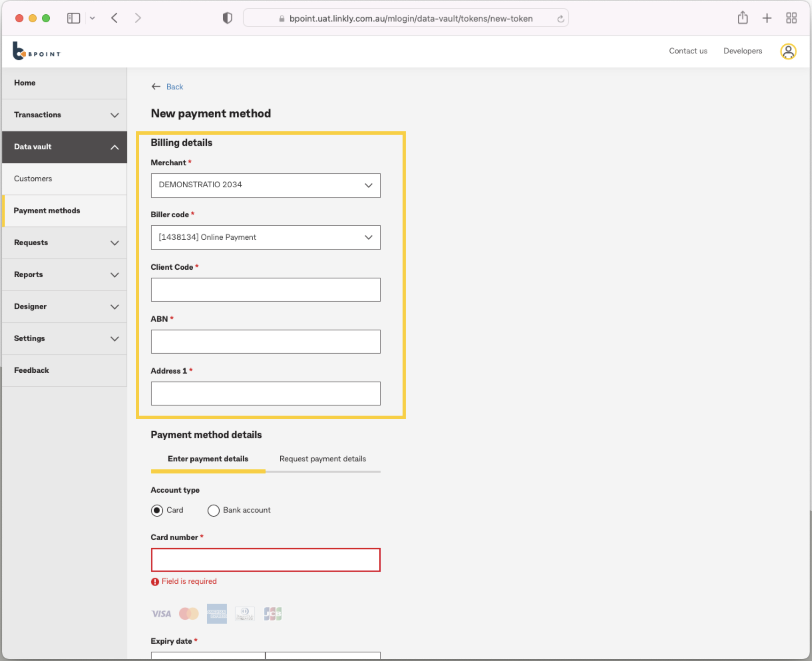Click the Contact us link

point(688,51)
